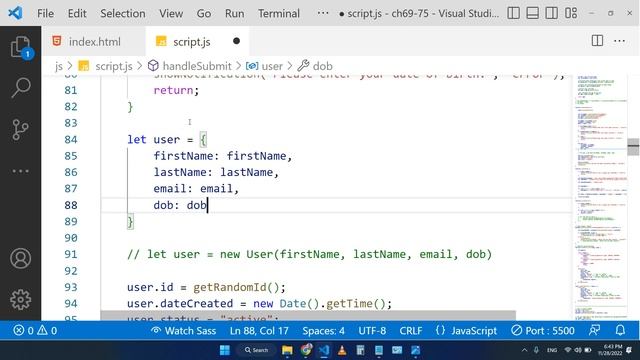Click 'lastName: lastName,' code line
Screen dimensions: 640x360
216,172
